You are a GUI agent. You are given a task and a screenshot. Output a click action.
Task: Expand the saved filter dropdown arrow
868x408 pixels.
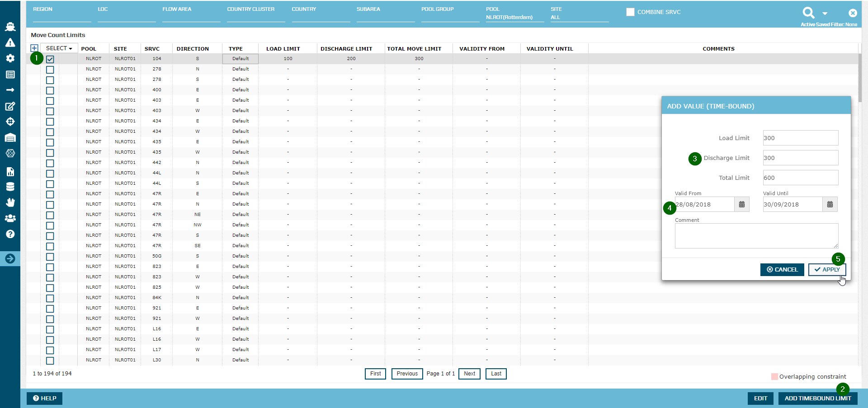click(x=825, y=14)
